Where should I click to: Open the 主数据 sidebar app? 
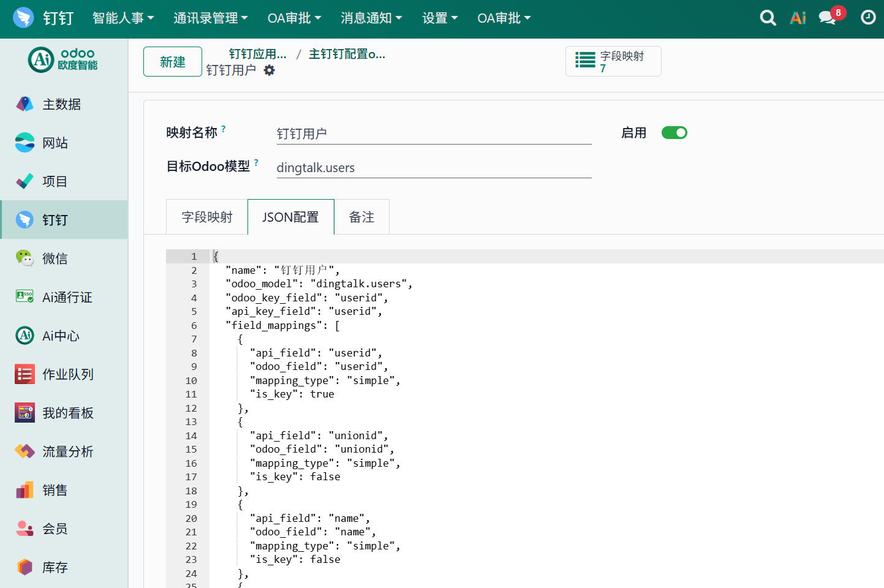click(x=64, y=104)
